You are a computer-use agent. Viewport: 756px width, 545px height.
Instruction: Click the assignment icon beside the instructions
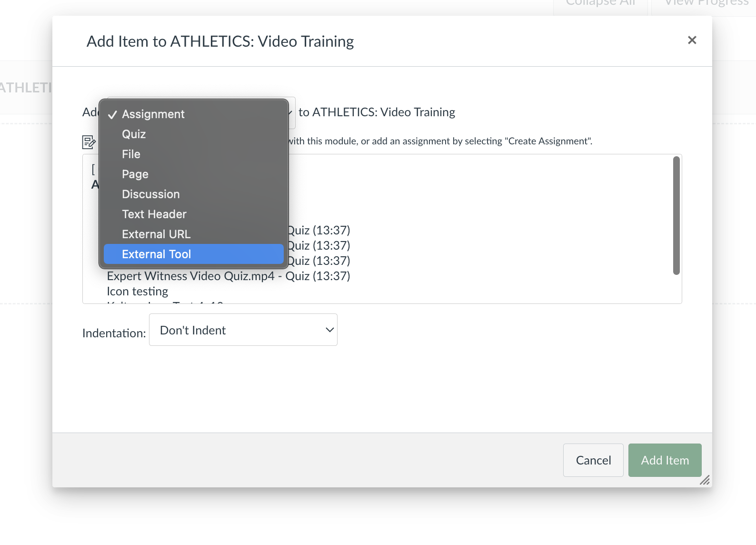point(89,142)
